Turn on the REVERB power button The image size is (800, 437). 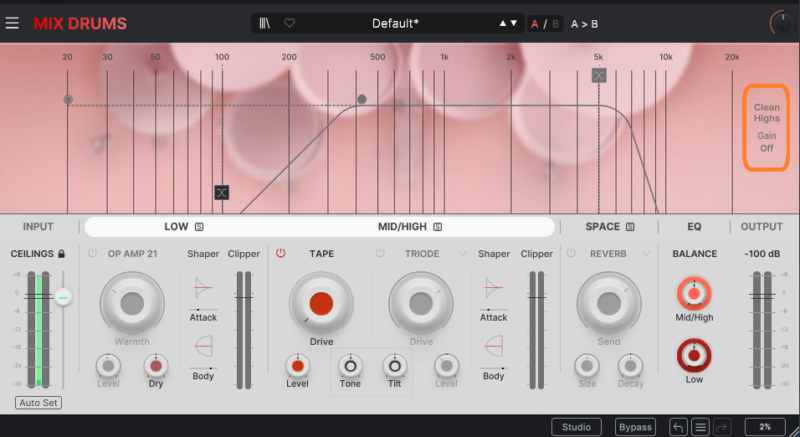click(570, 254)
